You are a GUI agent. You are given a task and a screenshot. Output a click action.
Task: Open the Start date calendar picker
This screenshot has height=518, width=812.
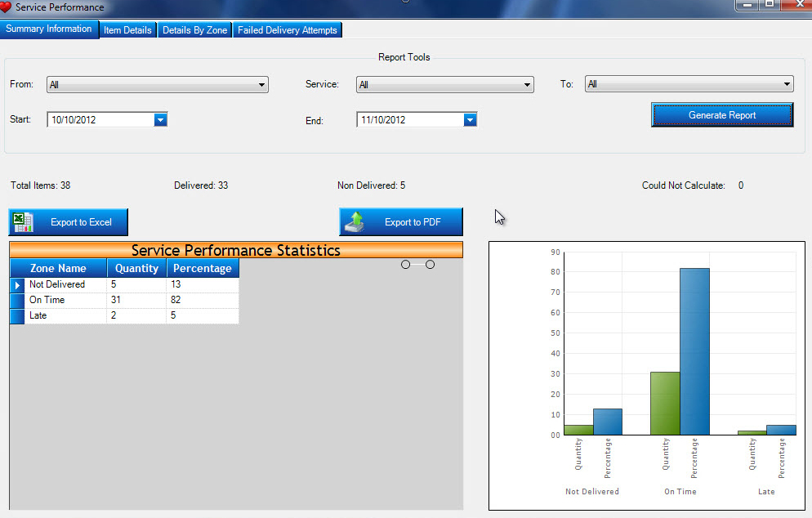click(160, 120)
